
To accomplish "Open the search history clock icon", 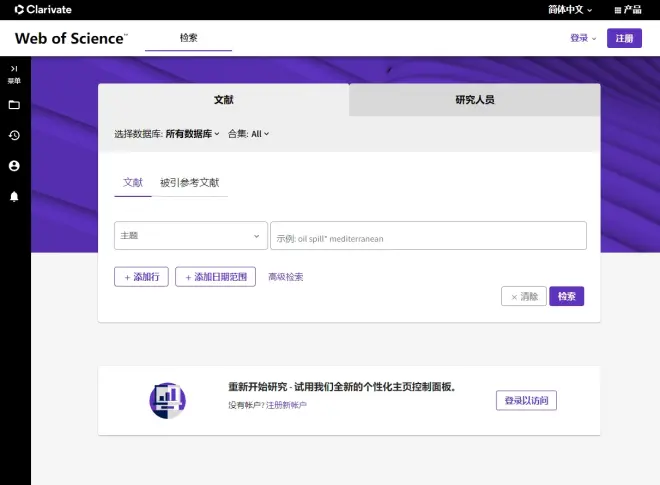I will [x=14, y=135].
